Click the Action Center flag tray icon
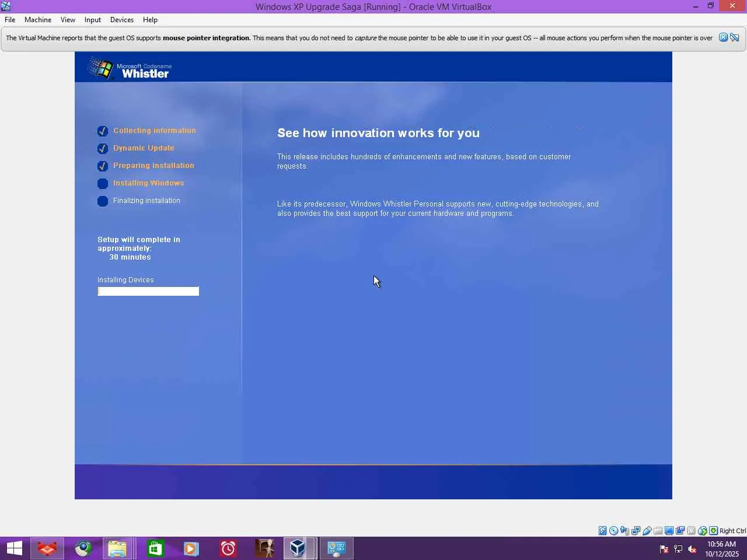 664,549
